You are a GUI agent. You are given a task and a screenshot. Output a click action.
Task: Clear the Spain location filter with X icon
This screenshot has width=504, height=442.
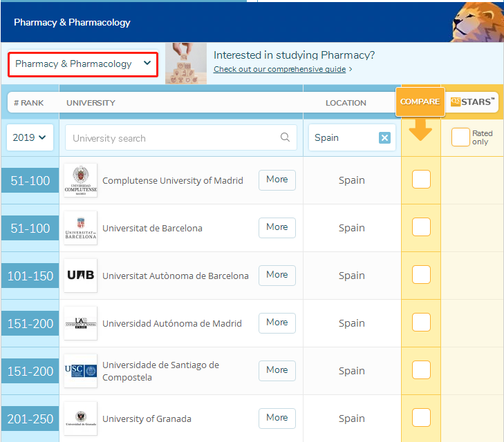pyautogui.click(x=384, y=137)
